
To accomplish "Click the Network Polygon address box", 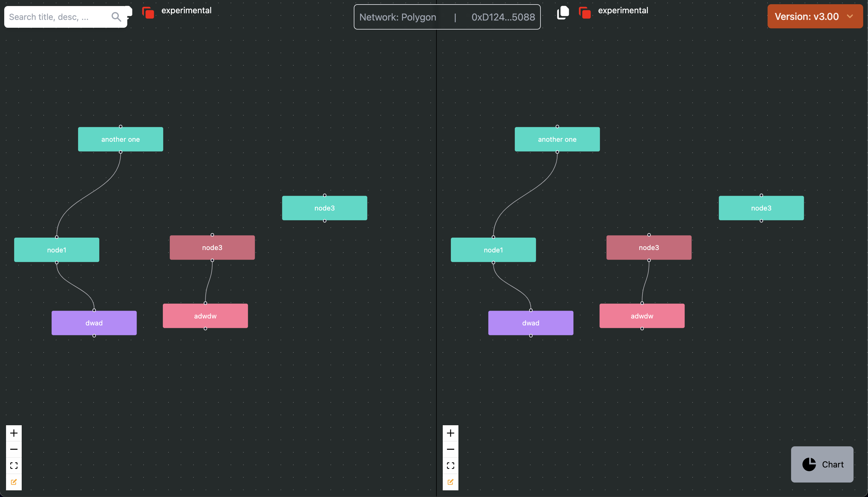I will 447,17.
